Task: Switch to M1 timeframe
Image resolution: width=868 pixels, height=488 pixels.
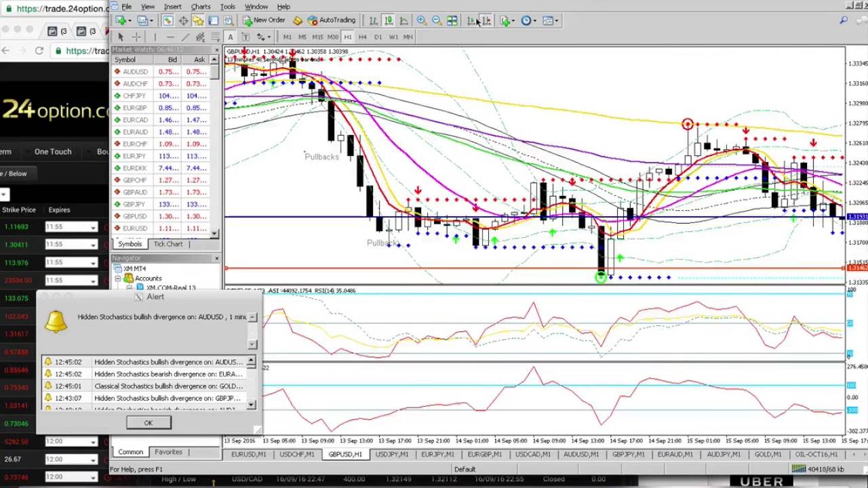Action: (x=288, y=37)
